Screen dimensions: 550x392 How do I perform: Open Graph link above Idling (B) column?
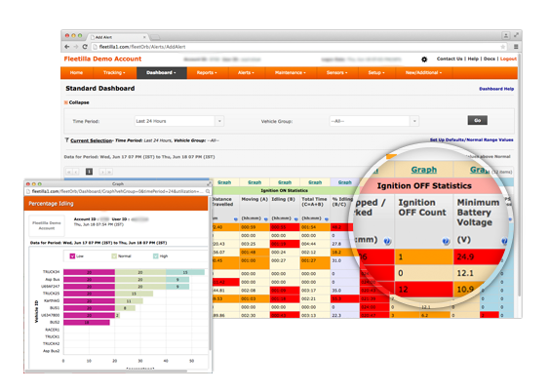[285, 182]
